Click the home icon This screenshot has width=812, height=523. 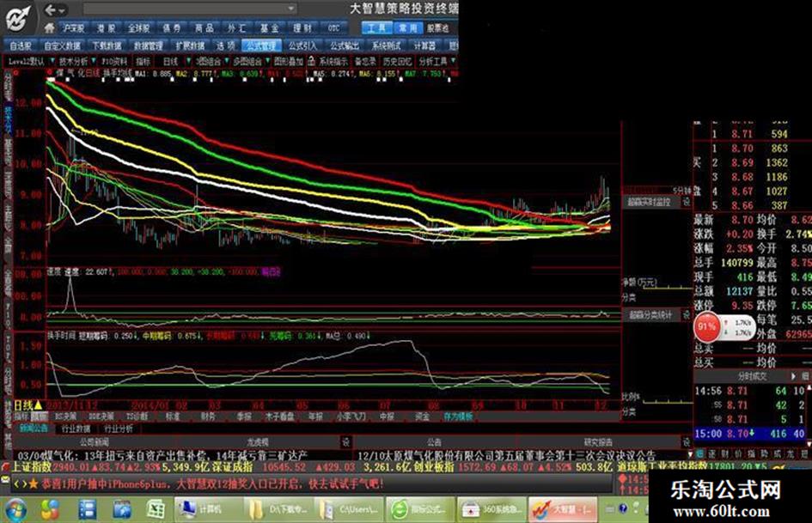pyautogui.click(x=50, y=28)
